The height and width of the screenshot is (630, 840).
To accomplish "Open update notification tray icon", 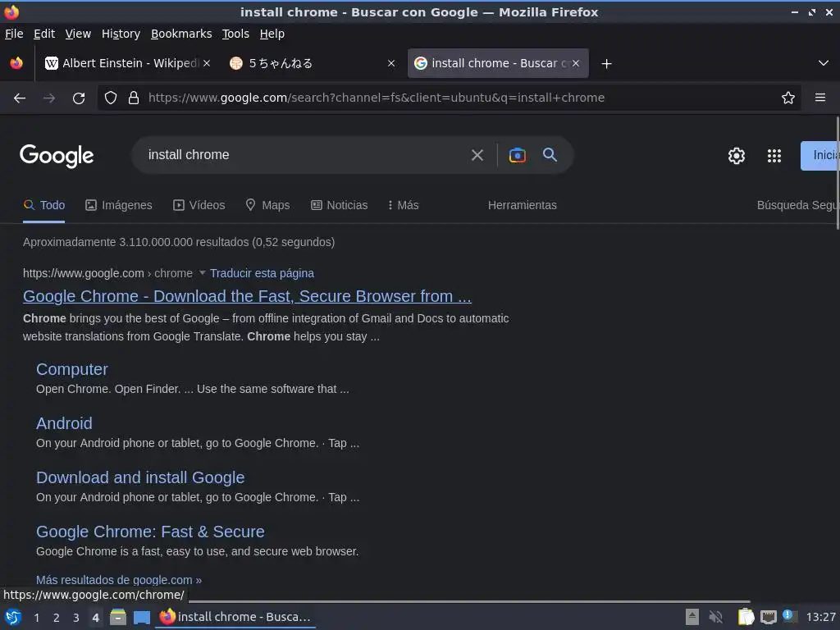I will click(x=789, y=616).
